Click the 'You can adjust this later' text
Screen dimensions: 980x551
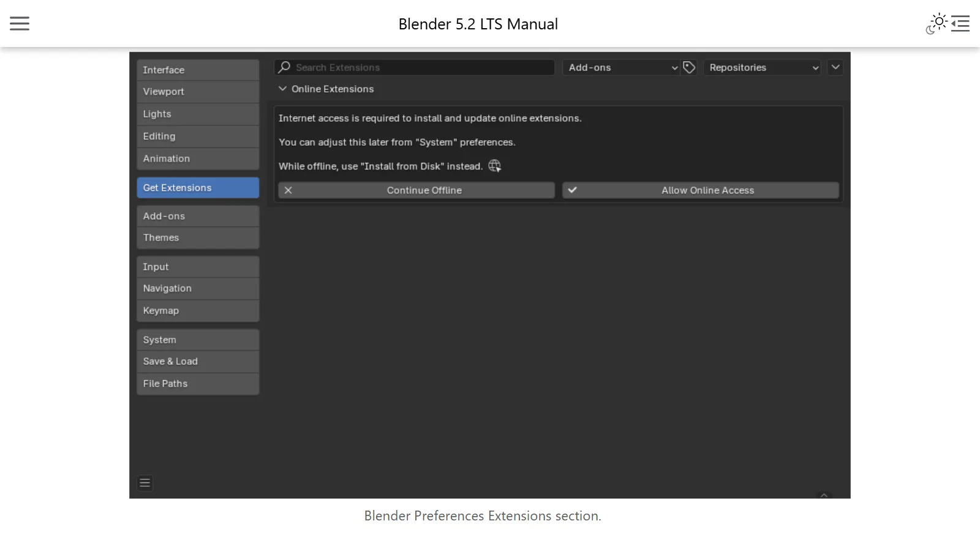click(397, 142)
